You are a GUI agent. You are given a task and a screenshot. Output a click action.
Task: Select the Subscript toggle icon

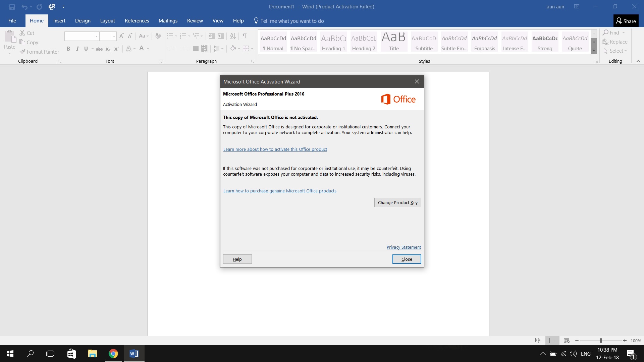point(108,49)
